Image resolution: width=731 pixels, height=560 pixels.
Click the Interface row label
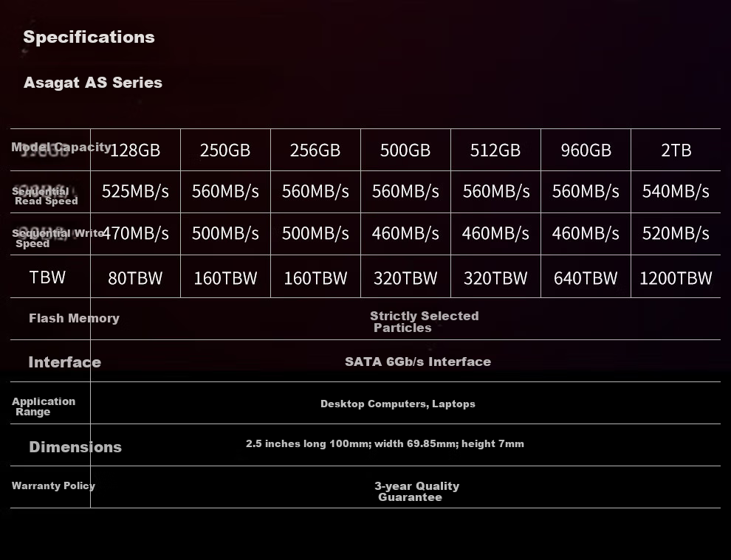(x=64, y=362)
